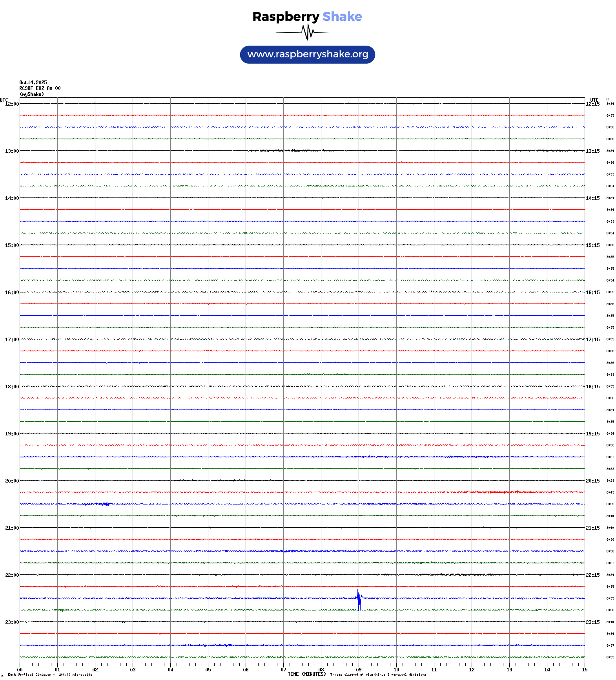616x680 pixels.
Task: Click the 16:00 time label on left
Action: tap(12, 292)
